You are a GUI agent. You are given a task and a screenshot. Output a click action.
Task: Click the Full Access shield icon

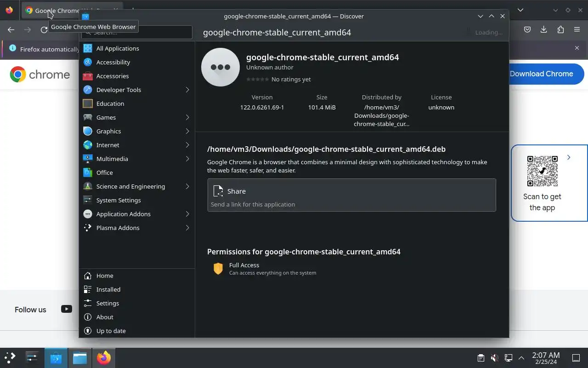[218, 268]
